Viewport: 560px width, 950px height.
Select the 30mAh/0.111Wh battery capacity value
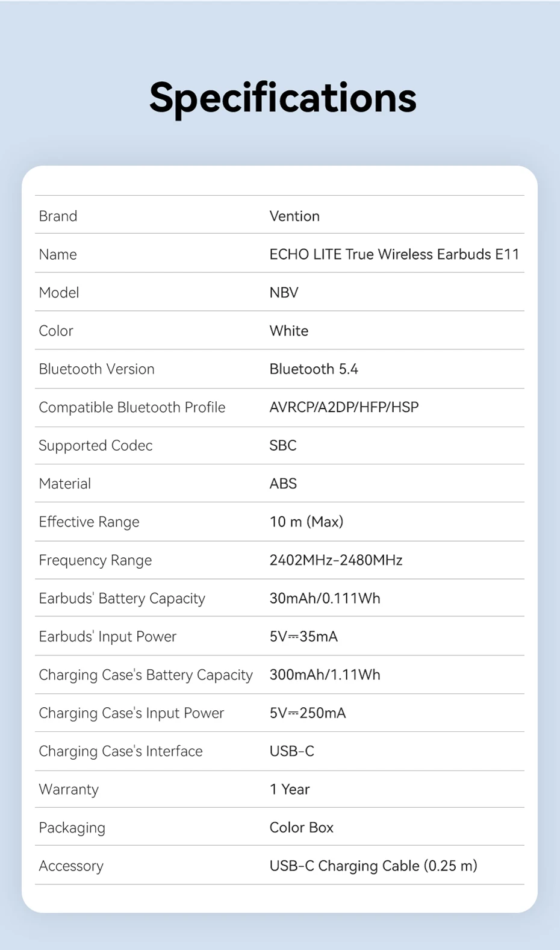coord(325,598)
